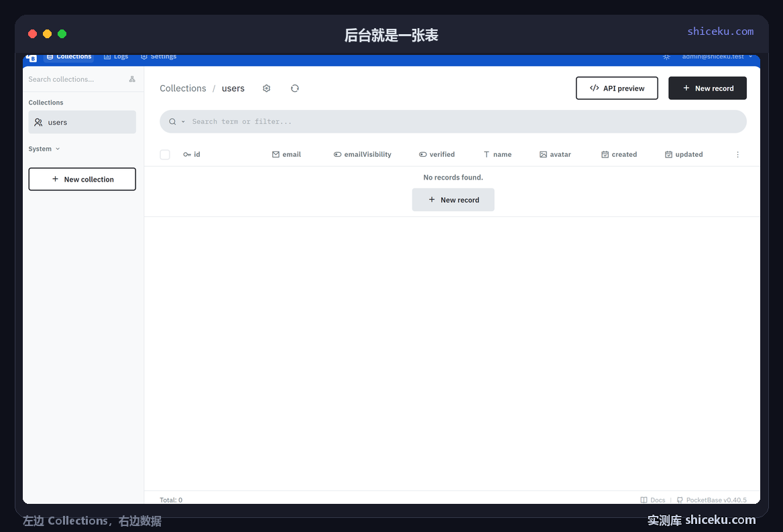This screenshot has height=532, width=783.
Task: Click the green maximize window button
Action: coord(62,34)
